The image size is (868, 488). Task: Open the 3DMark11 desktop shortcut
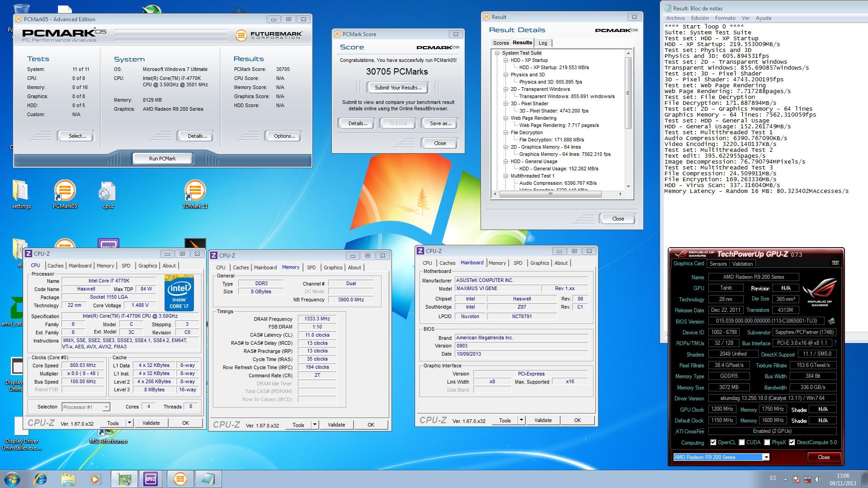pos(195,194)
